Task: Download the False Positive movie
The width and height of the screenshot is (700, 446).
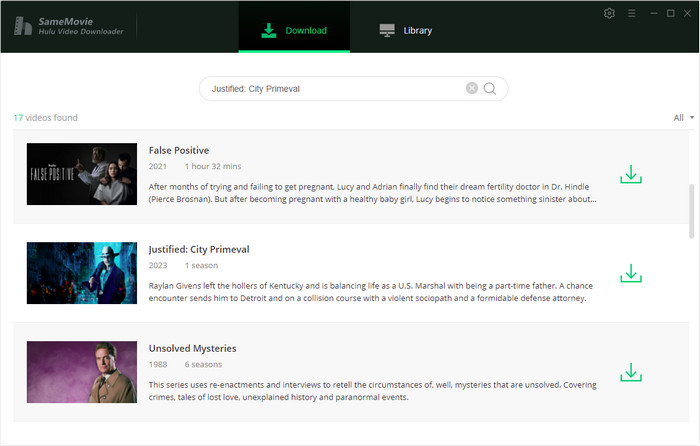Action: (x=630, y=175)
